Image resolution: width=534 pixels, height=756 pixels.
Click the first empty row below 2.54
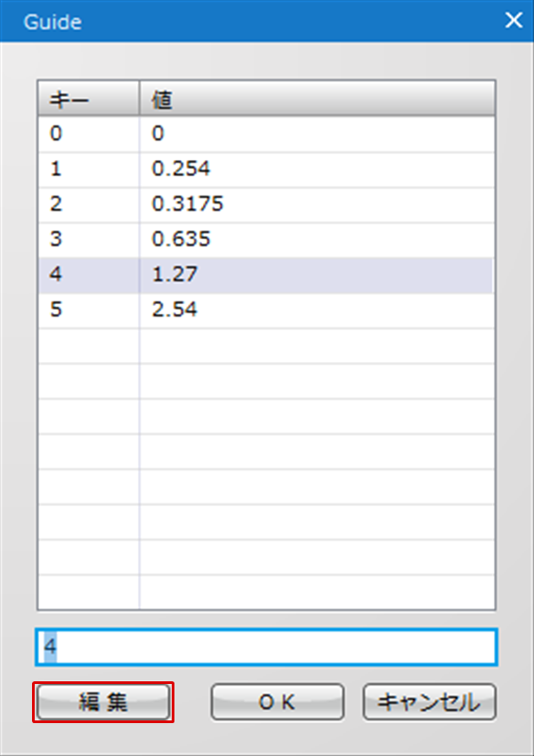266,346
